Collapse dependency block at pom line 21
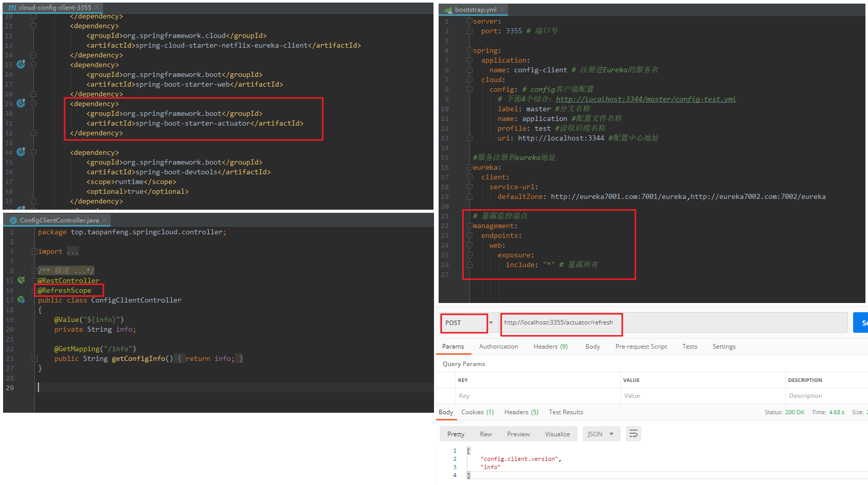This screenshot has height=485, width=868. coord(33,26)
